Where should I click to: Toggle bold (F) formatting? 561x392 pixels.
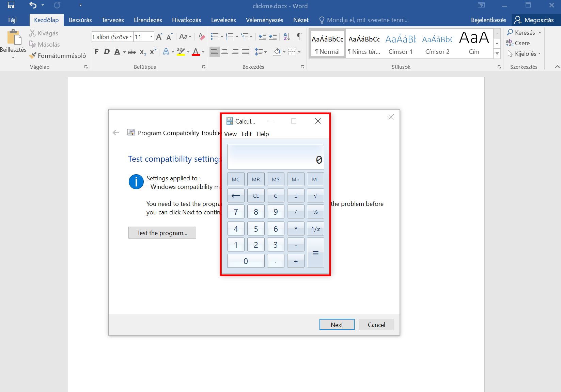[x=97, y=52]
